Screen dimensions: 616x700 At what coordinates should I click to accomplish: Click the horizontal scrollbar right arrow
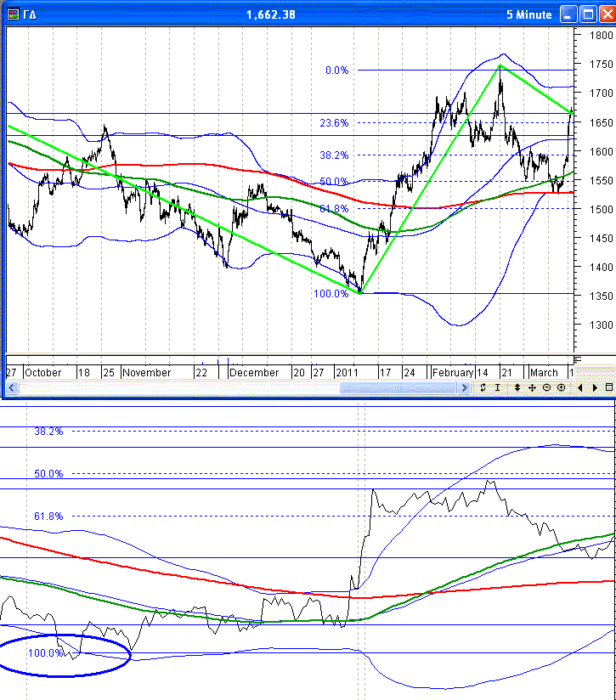464,388
